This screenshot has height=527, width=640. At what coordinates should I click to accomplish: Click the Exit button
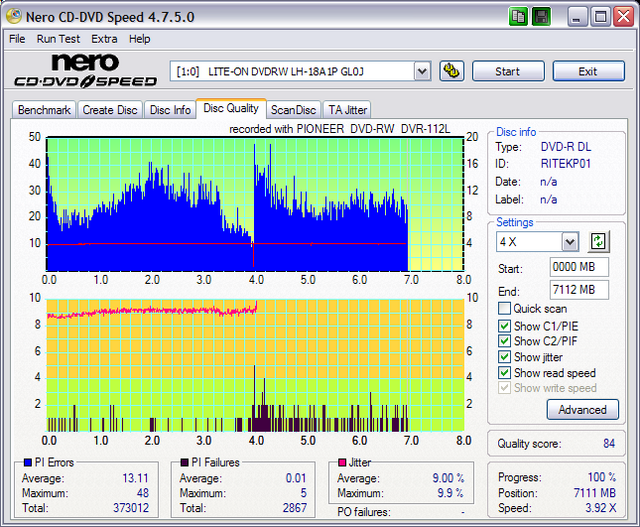[589, 71]
